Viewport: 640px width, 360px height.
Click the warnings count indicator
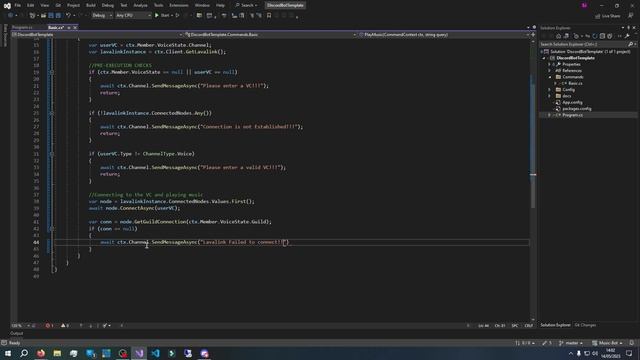(65, 326)
